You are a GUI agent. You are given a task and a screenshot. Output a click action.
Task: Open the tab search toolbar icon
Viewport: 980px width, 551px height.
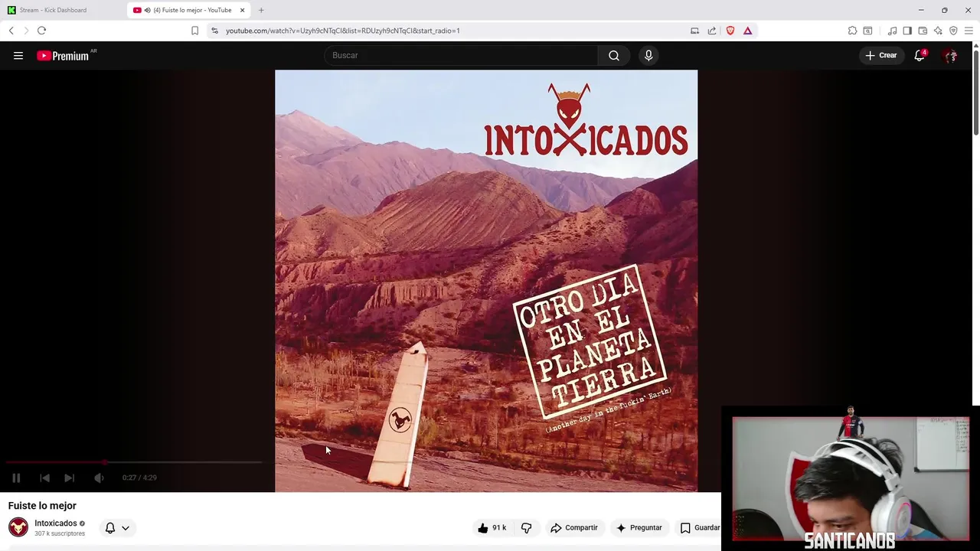[867, 31]
